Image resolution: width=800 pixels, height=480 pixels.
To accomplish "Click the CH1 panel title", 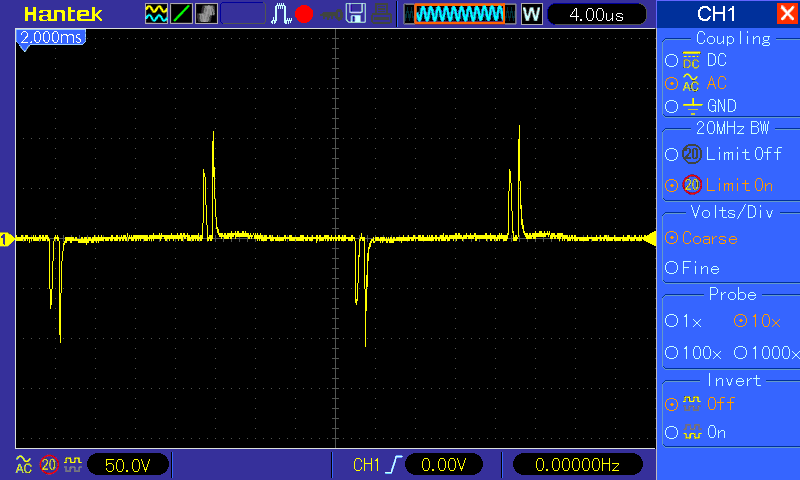I will [x=716, y=14].
